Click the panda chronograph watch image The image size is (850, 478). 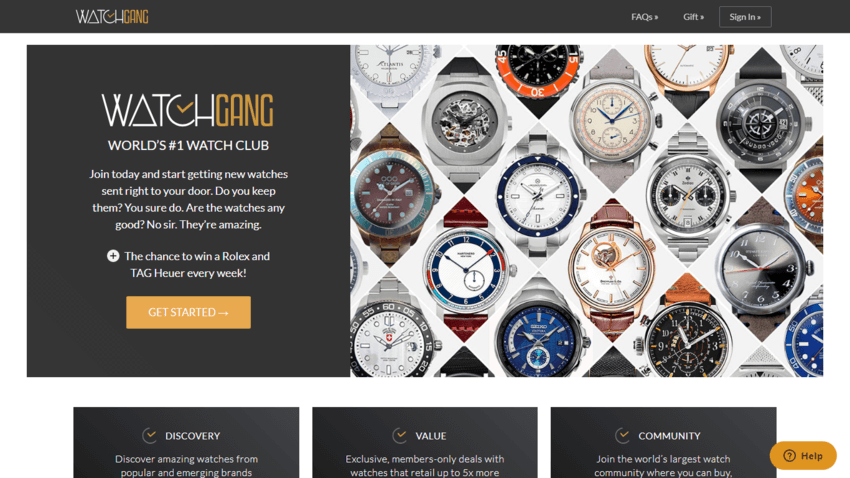pos(687,198)
